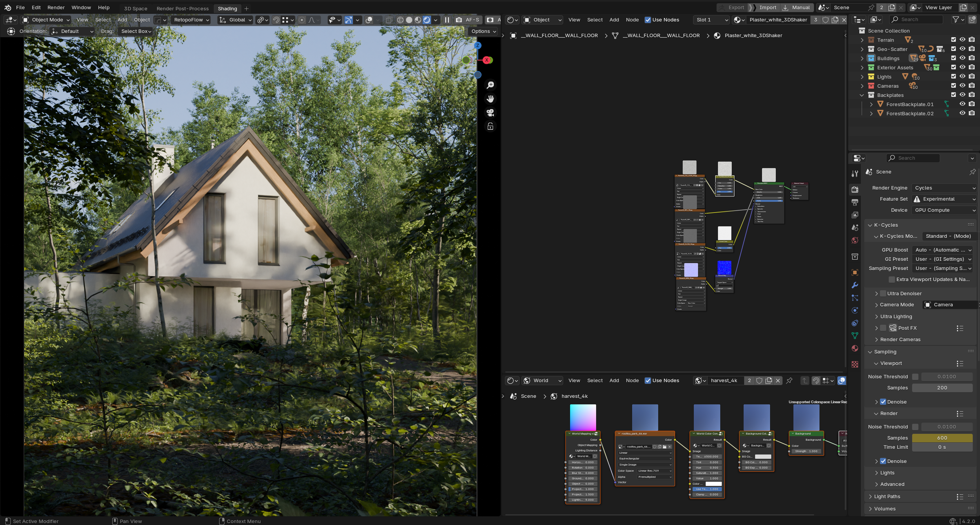Click the pan hand viewport gizmo
Viewport: 980px width, 525px height.
(x=490, y=99)
